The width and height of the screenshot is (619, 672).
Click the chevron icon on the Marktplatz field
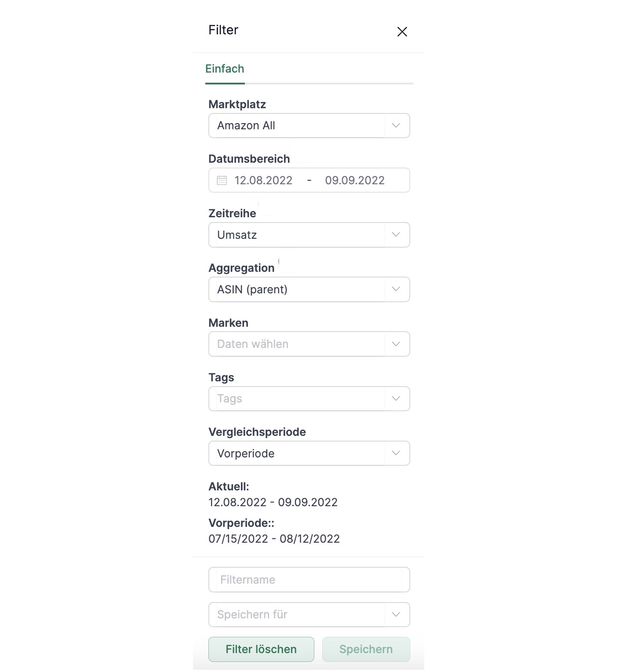396,125
